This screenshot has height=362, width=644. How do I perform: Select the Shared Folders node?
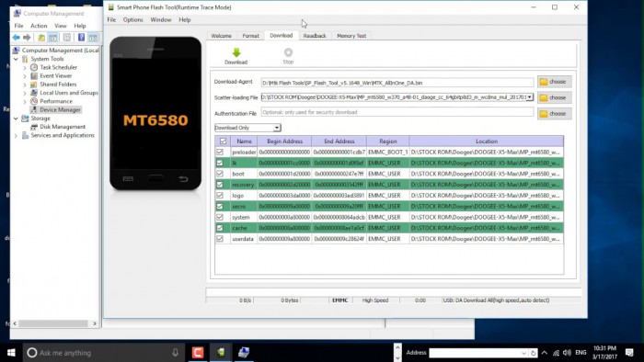[58, 85]
